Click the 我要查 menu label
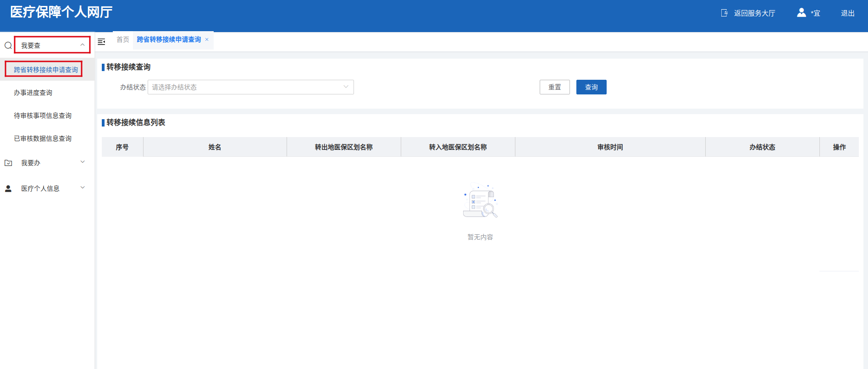This screenshot has width=868, height=369. (31, 45)
